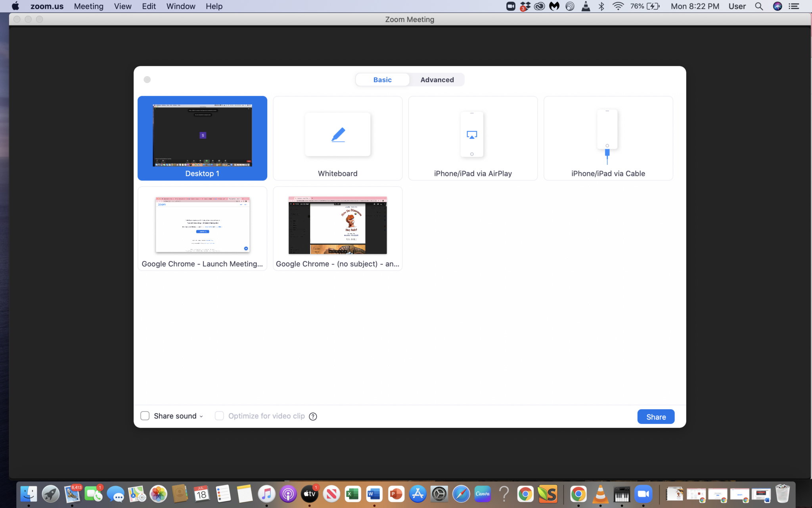Viewport: 812px width, 508px height.
Task: Pick Google Chrome - Launch Meeting window
Action: pyautogui.click(x=202, y=229)
